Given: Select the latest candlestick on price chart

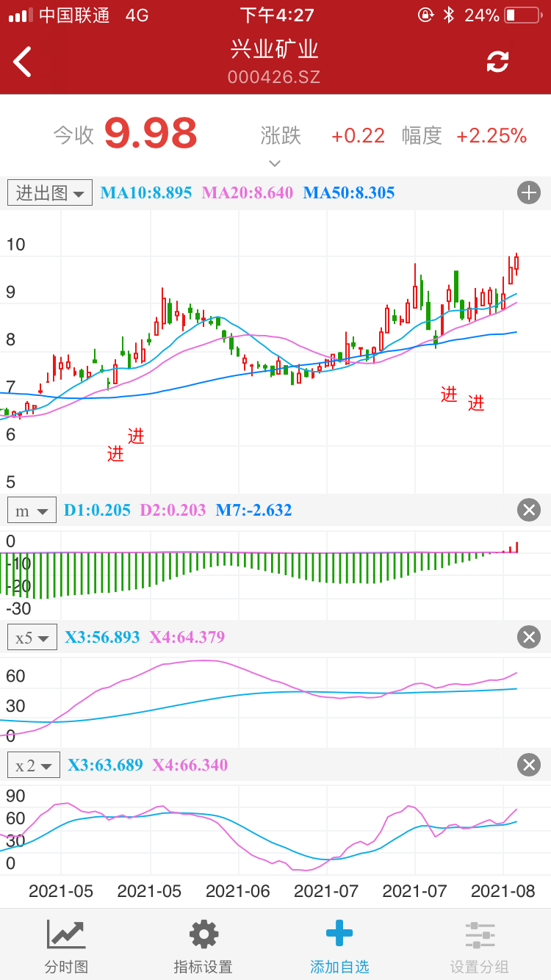Looking at the screenshot, I should point(516,263).
